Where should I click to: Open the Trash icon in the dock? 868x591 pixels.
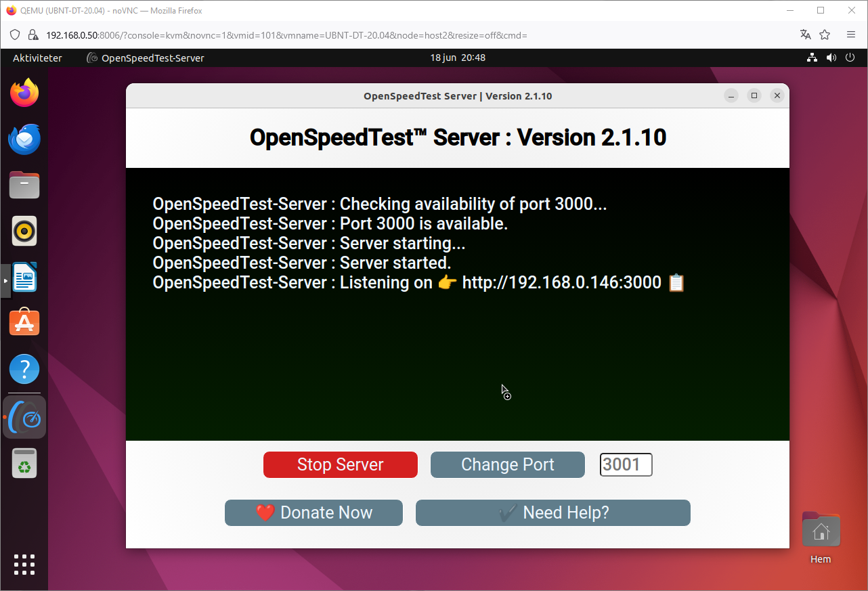[x=24, y=464]
